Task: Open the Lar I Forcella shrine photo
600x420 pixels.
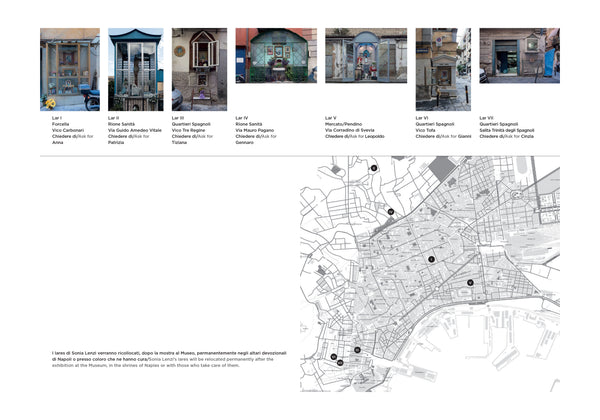Action: click(70, 68)
